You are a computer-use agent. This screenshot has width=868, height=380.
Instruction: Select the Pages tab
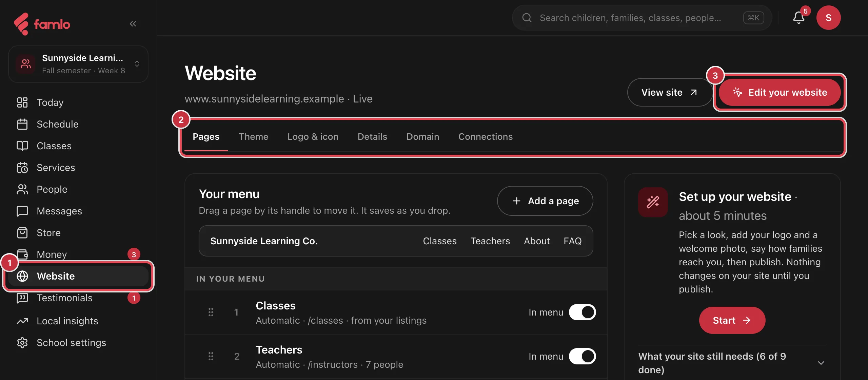(x=206, y=137)
